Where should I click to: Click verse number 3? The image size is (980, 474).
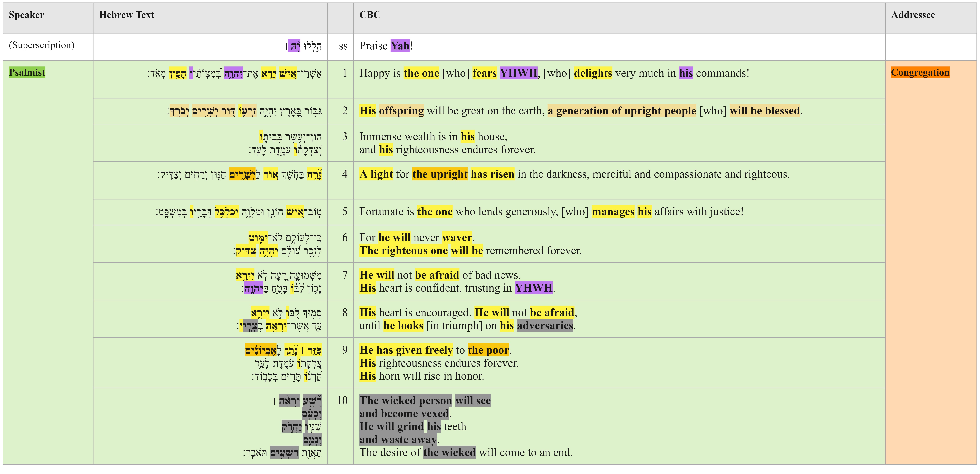point(345,137)
